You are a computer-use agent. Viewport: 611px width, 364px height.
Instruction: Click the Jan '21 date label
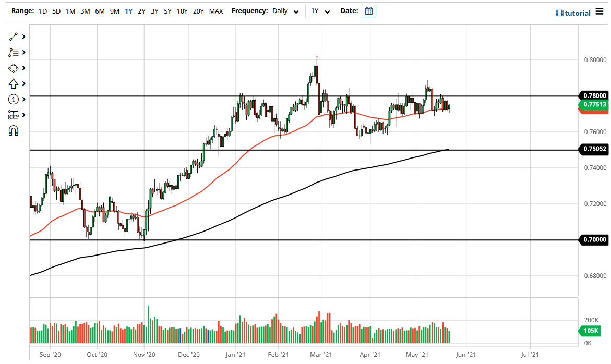pos(236,355)
